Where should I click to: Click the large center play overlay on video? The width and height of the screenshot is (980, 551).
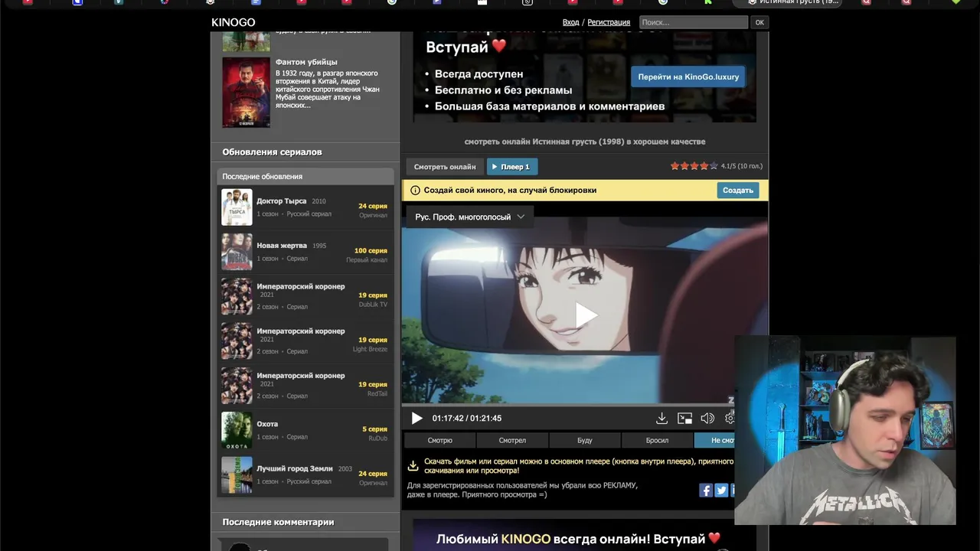point(585,315)
